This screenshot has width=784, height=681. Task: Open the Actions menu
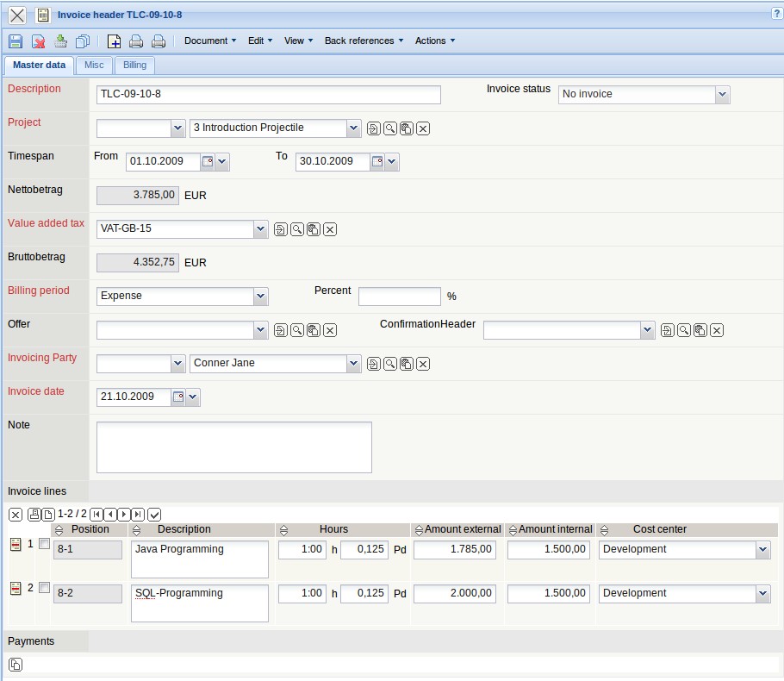(x=434, y=41)
